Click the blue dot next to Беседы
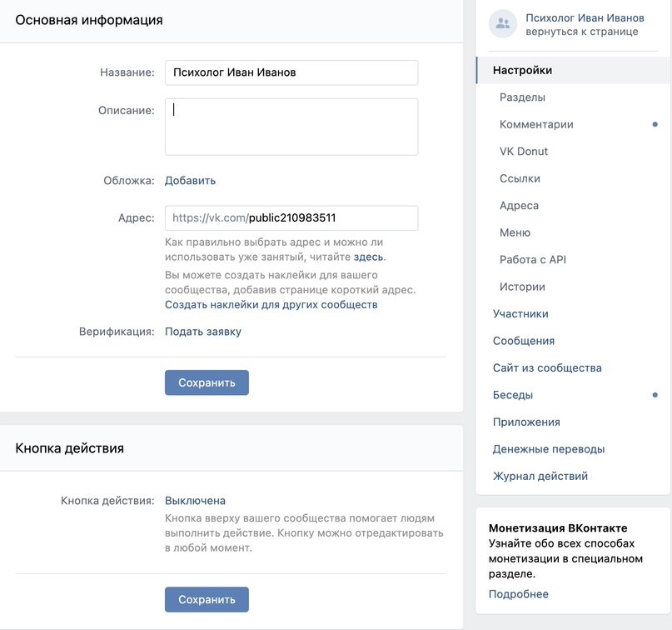The height and width of the screenshot is (630, 672). click(x=655, y=395)
